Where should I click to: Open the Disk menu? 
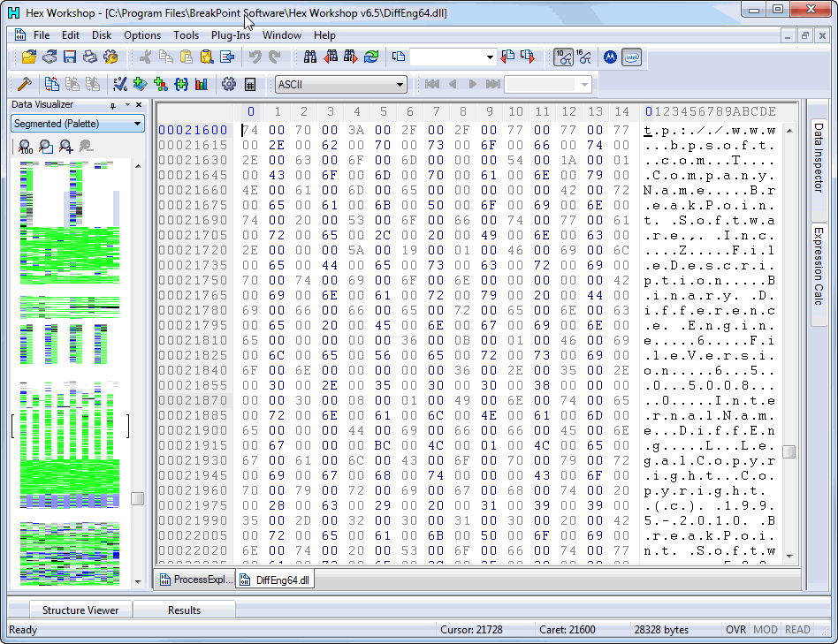(102, 35)
